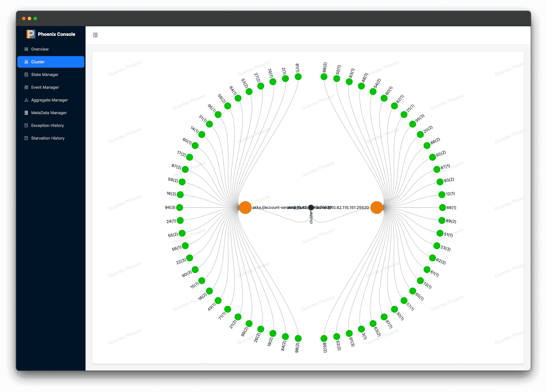Image resolution: width=547 pixels, height=392 pixels.
Task: Click the green node labeled 51(1)
Action: [440, 233]
